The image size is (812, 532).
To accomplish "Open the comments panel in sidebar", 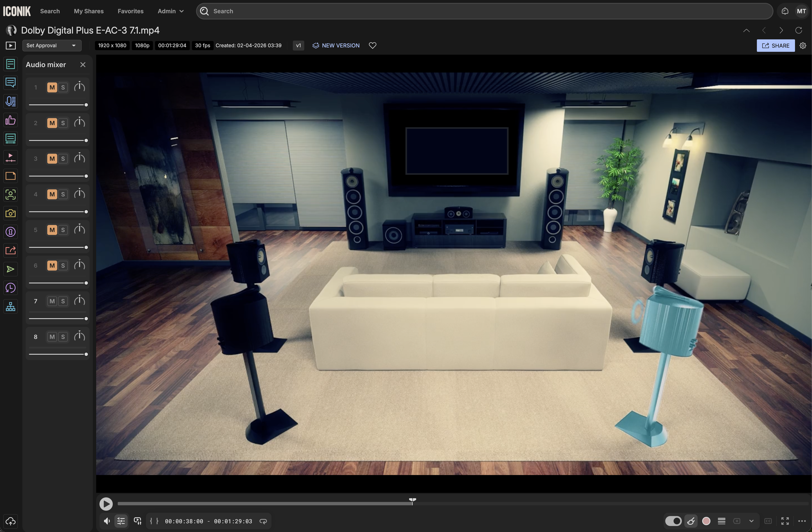I will click(x=11, y=82).
